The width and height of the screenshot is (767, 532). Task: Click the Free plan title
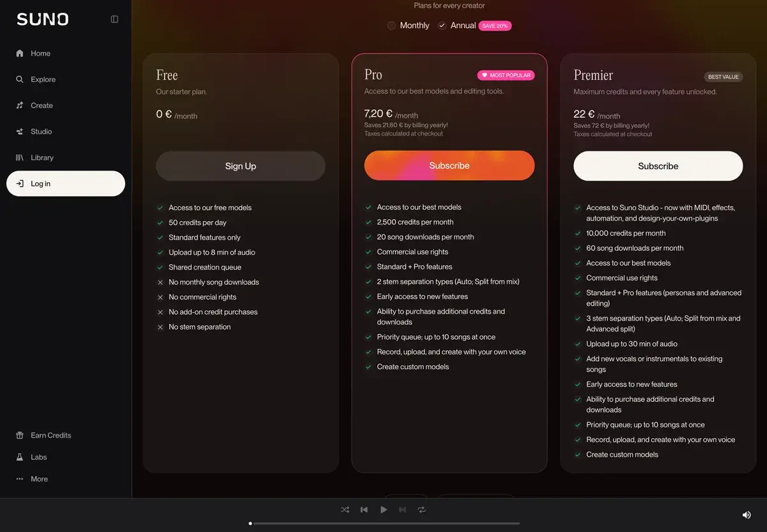(167, 75)
